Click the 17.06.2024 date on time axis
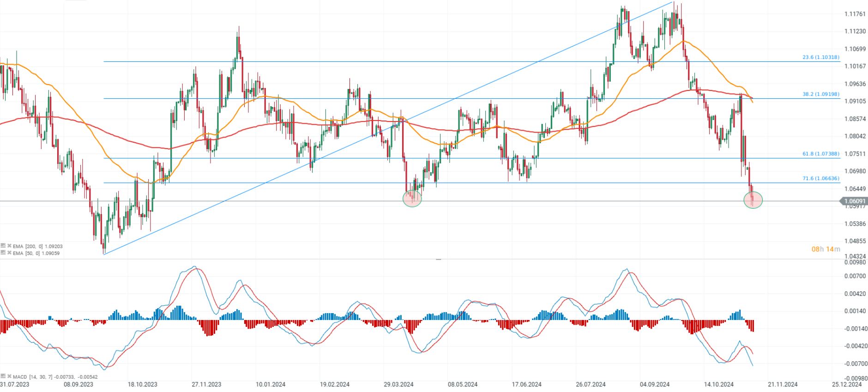 527,384
